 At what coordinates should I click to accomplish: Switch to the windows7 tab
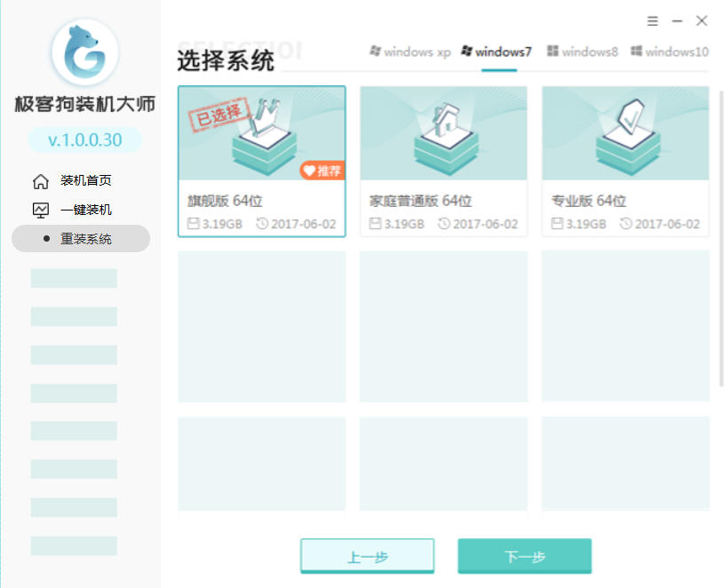[497, 52]
